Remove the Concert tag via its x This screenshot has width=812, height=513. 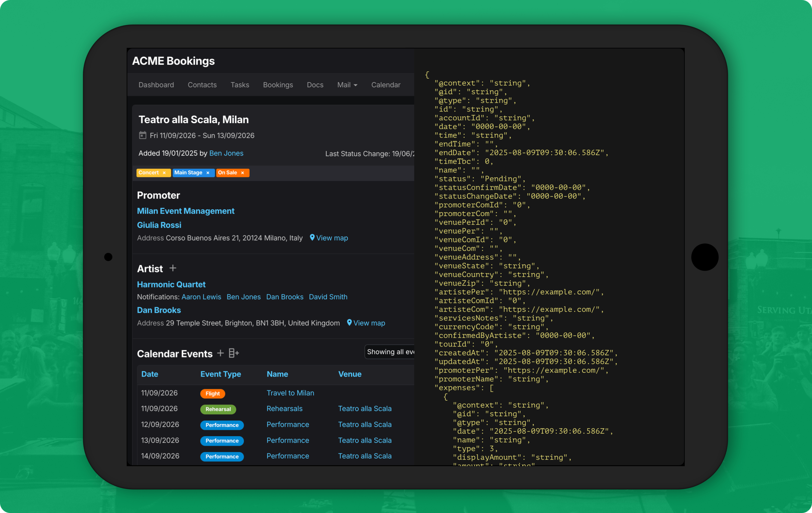click(x=164, y=173)
